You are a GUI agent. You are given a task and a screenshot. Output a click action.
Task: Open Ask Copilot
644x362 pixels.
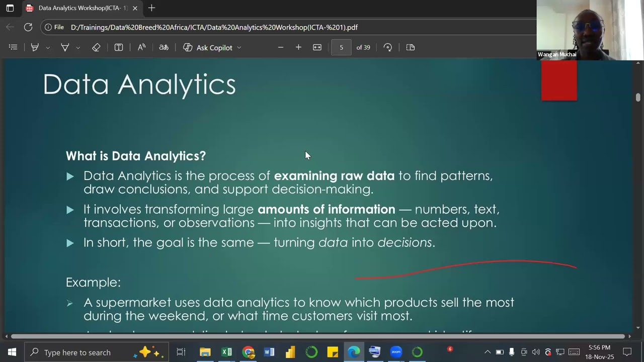pyautogui.click(x=208, y=47)
